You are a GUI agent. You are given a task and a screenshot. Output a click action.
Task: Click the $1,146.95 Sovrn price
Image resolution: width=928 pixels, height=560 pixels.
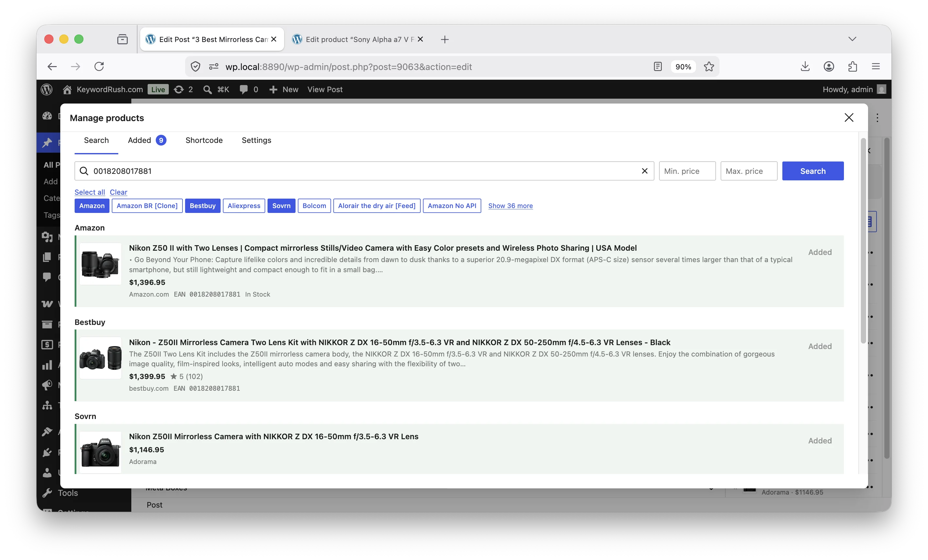147,449
